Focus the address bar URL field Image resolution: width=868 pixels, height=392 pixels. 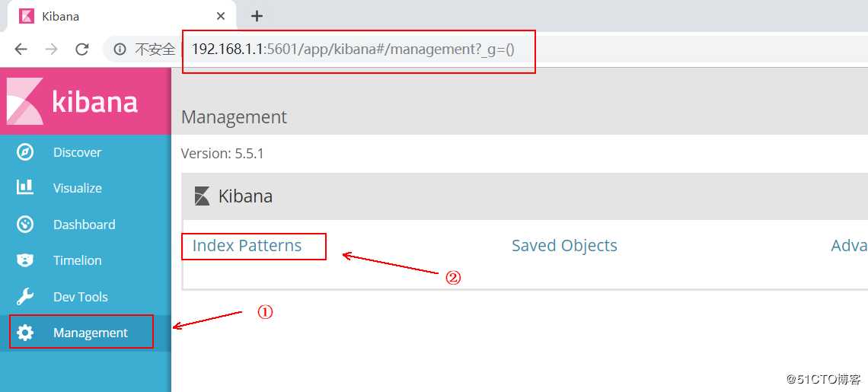click(x=353, y=49)
